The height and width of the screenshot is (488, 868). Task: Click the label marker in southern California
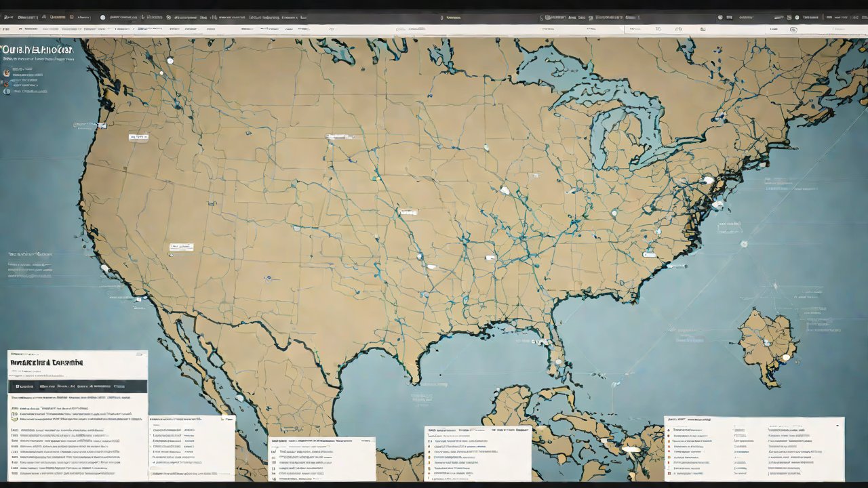(x=181, y=247)
